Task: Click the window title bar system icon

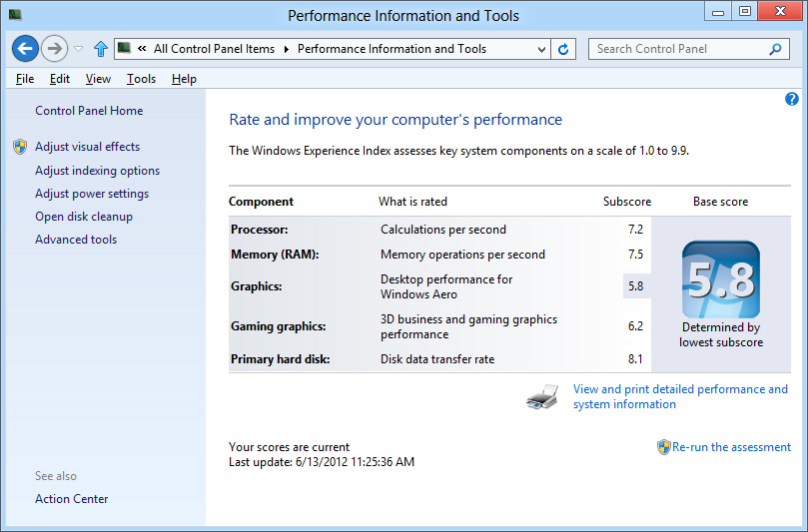Action: coord(15,14)
